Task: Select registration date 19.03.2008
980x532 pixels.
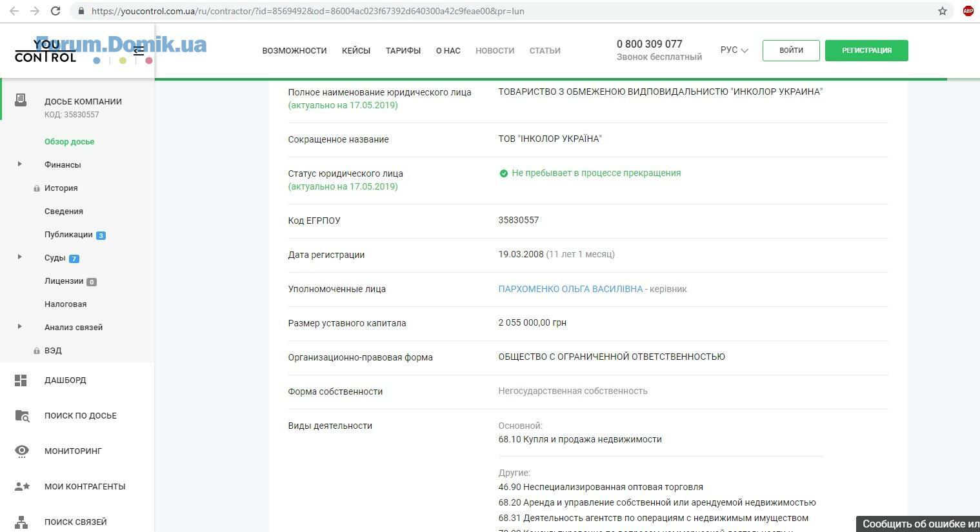Action: tap(521, 254)
